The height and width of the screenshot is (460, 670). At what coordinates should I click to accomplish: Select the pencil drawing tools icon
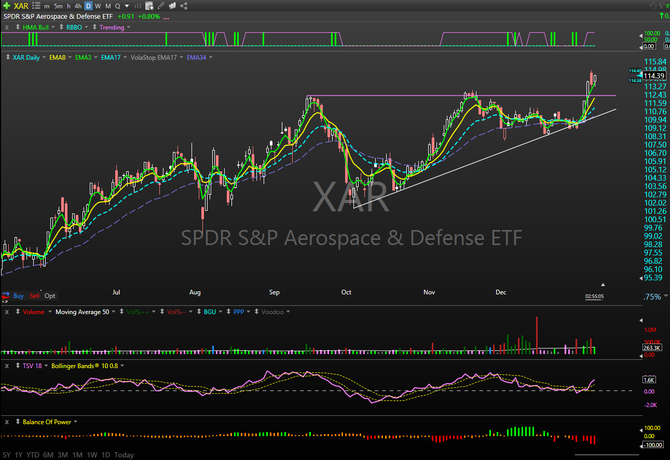coord(161,6)
